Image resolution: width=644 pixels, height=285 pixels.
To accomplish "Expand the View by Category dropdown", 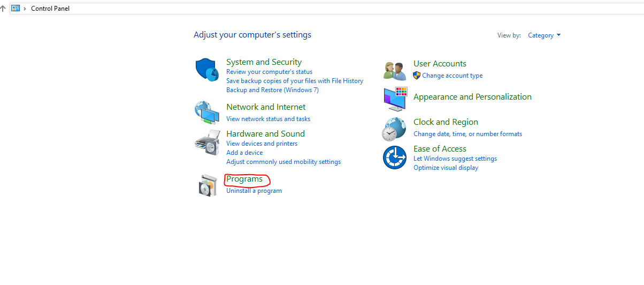I will coord(545,35).
